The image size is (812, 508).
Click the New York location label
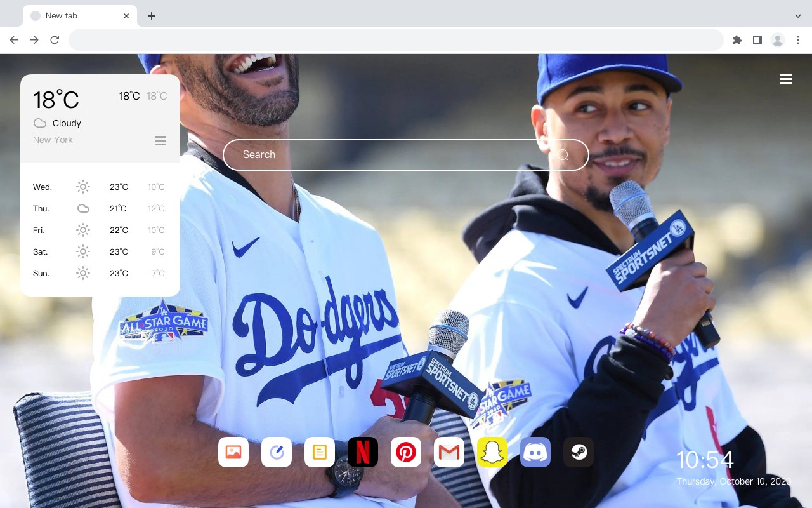(53, 140)
